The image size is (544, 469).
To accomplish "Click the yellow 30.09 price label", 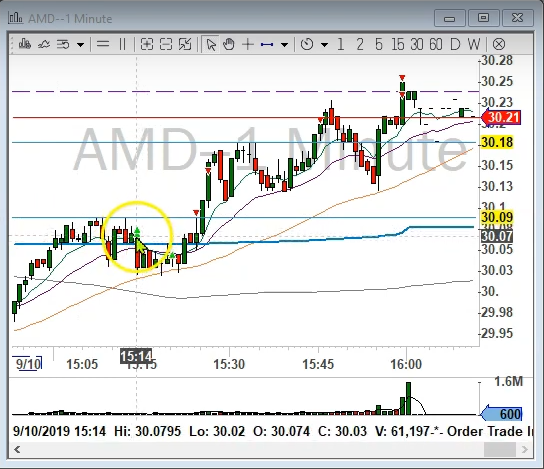I will tap(497, 218).
